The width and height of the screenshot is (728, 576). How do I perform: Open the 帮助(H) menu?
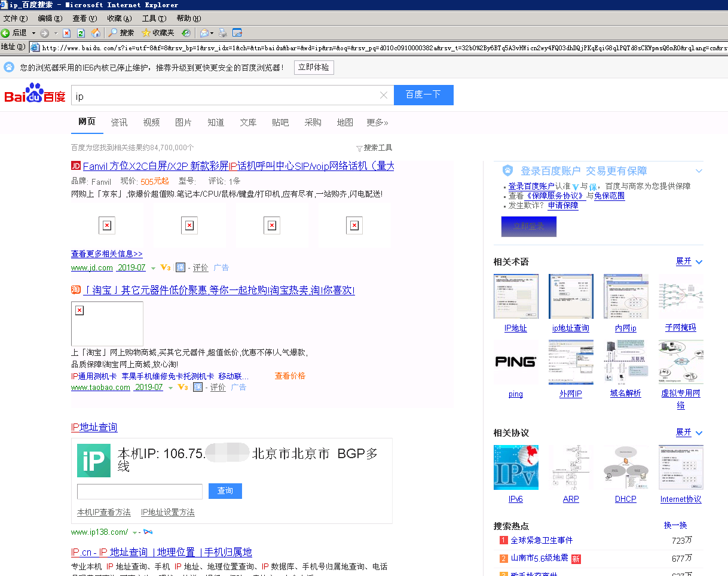click(x=188, y=19)
